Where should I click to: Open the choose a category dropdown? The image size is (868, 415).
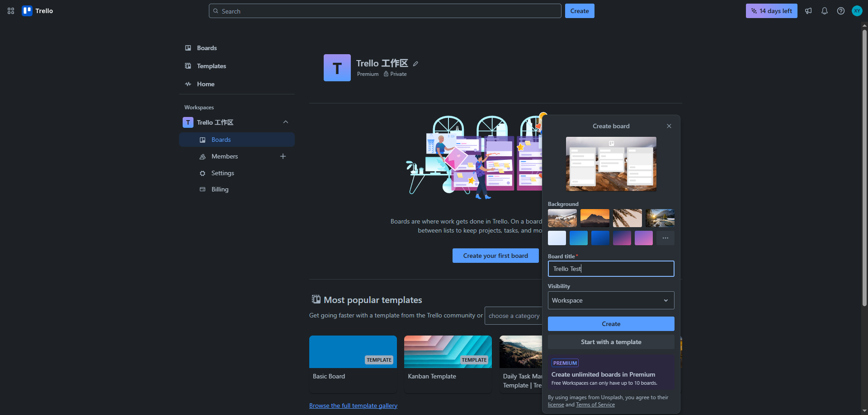514,316
